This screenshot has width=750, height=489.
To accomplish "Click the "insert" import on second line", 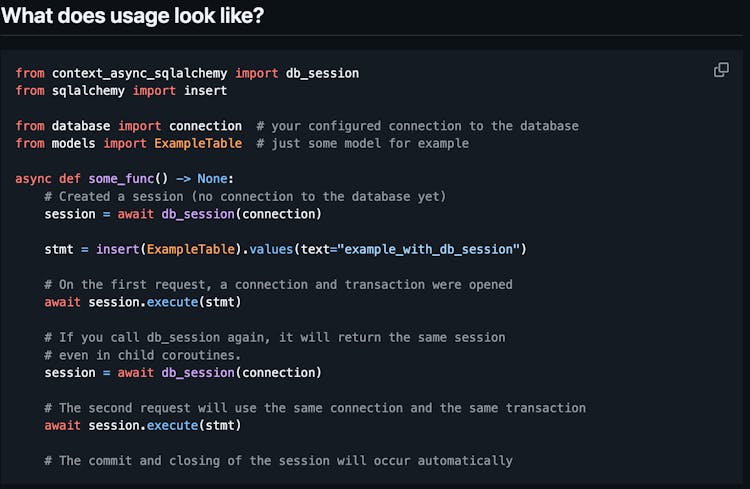I will [205, 91].
